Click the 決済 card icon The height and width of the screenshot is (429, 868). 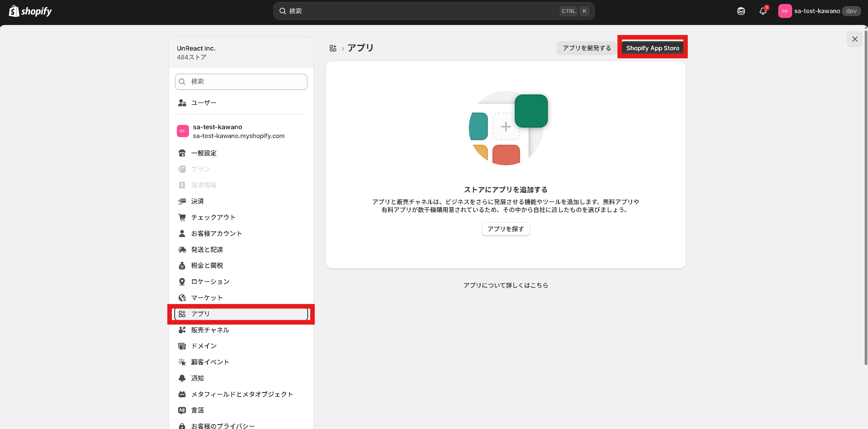182,201
